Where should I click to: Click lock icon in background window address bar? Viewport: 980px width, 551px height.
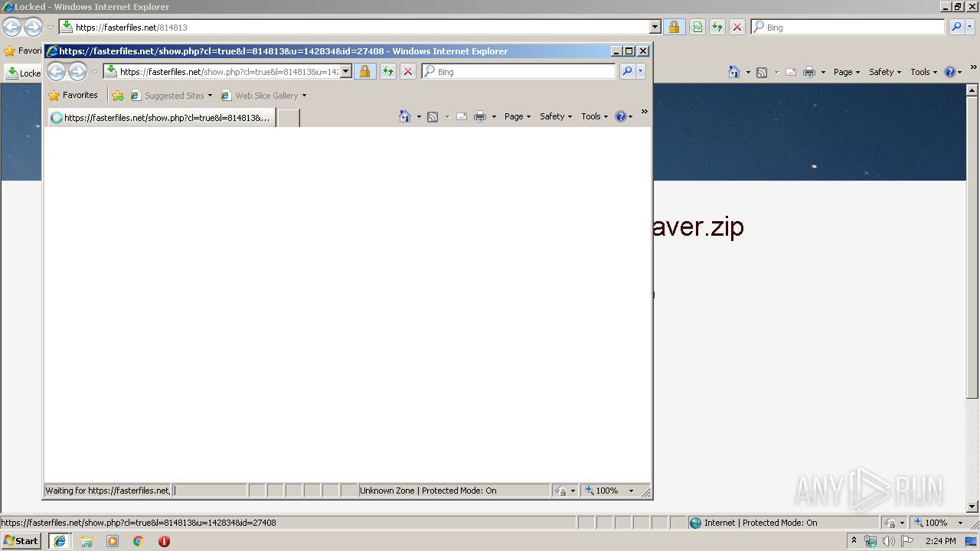click(674, 27)
